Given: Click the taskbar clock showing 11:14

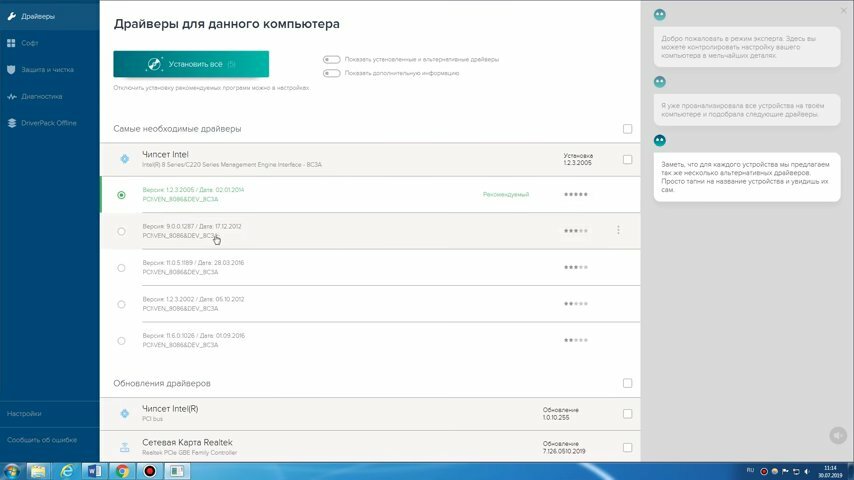Looking at the screenshot, I should tap(830, 472).
